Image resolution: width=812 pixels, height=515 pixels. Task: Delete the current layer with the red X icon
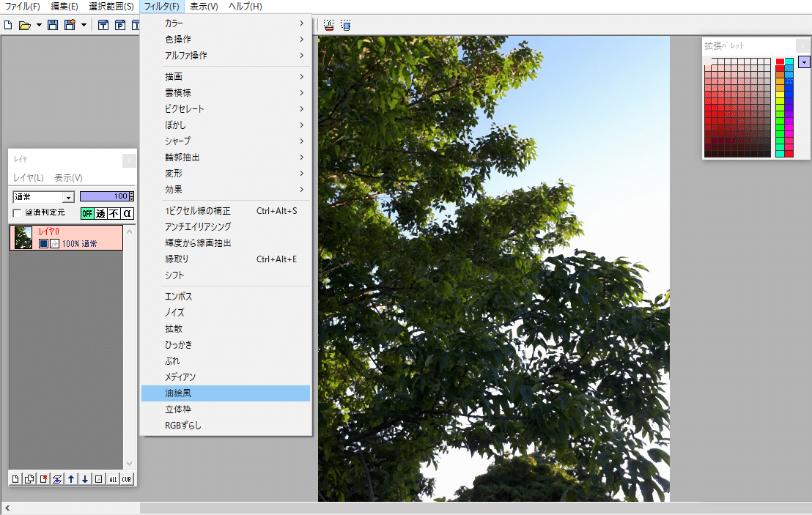point(43,478)
